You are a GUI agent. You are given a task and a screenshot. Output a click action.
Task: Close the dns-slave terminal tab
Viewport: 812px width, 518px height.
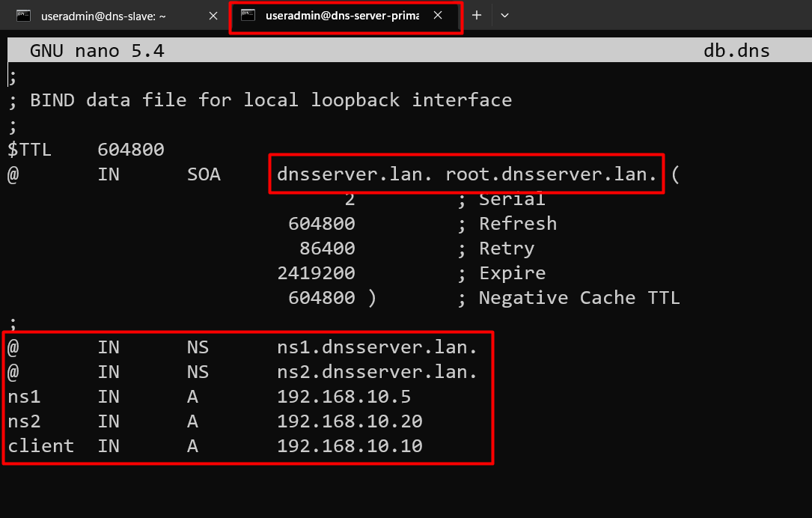click(x=213, y=16)
